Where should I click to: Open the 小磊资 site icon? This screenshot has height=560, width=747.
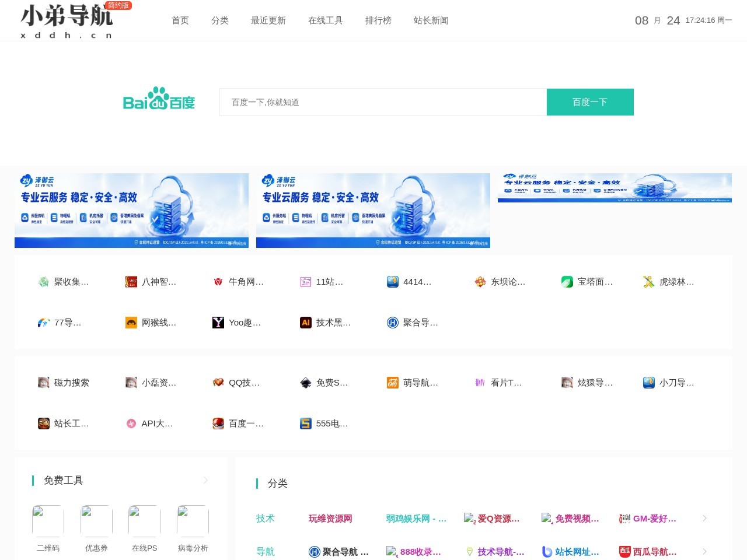(131, 383)
